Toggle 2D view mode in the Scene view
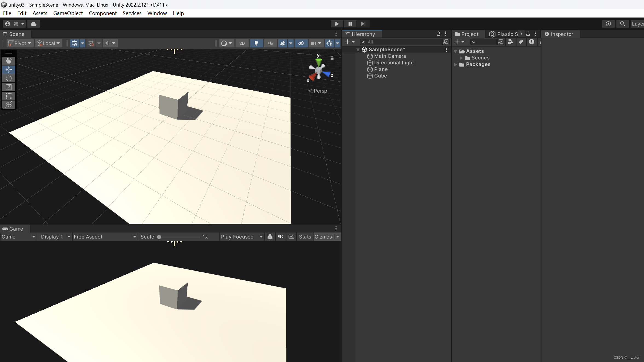This screenshot has height=362, width=644. pos(242,43)
